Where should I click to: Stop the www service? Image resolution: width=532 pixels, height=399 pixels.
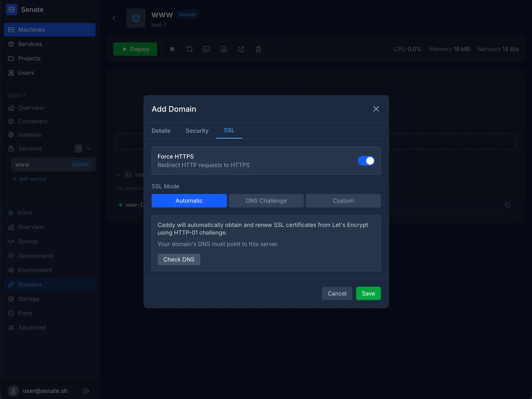click(x=172, y=49)
